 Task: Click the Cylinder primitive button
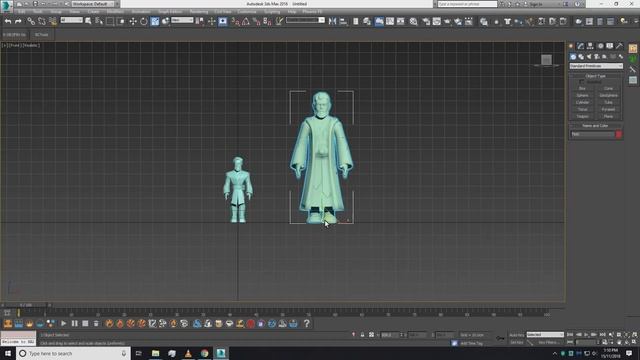582,102
